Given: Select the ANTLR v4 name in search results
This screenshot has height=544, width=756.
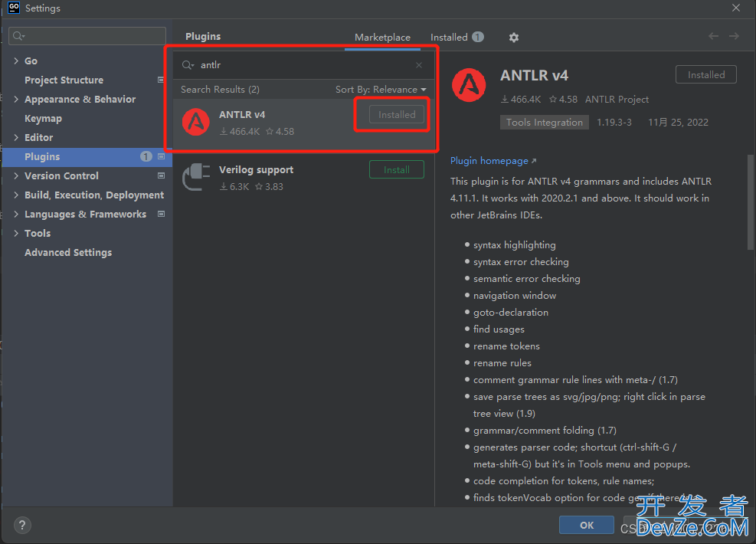Looking at the screenshot, I should 242,115.
